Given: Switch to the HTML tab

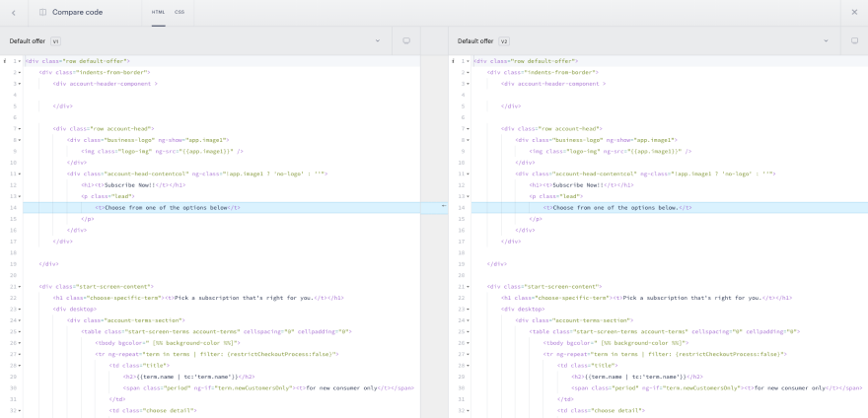Looking at the screenshot, I should 158,12.
